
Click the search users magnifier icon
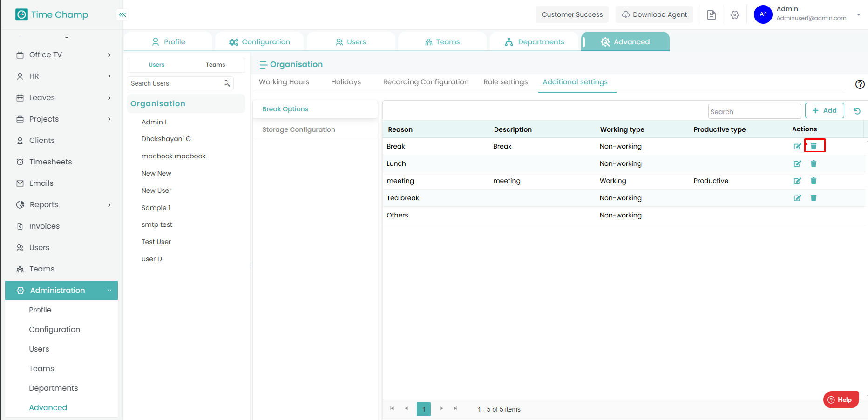(227, 83)
